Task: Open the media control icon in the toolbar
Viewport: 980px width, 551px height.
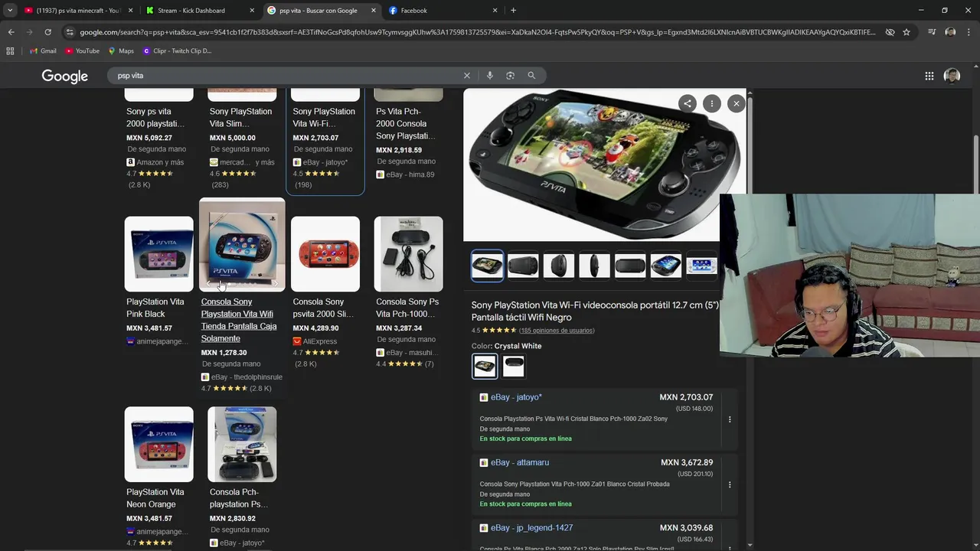Action: click(x=932, y=32)
